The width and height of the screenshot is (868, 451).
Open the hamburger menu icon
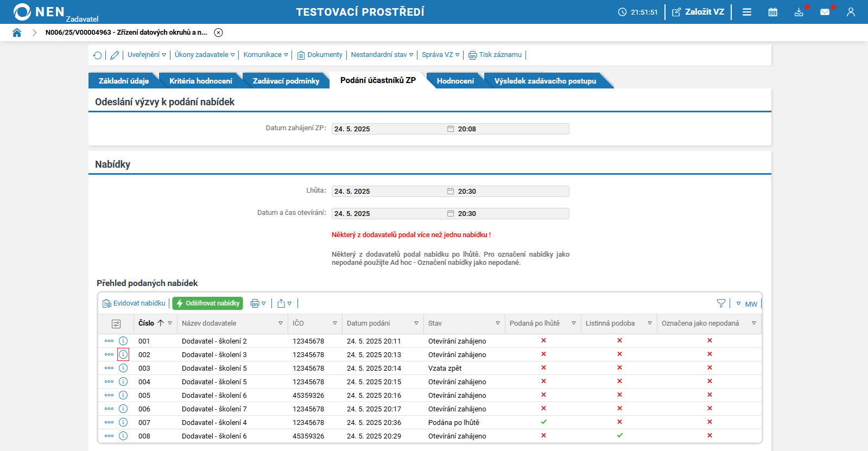point(747,12)
